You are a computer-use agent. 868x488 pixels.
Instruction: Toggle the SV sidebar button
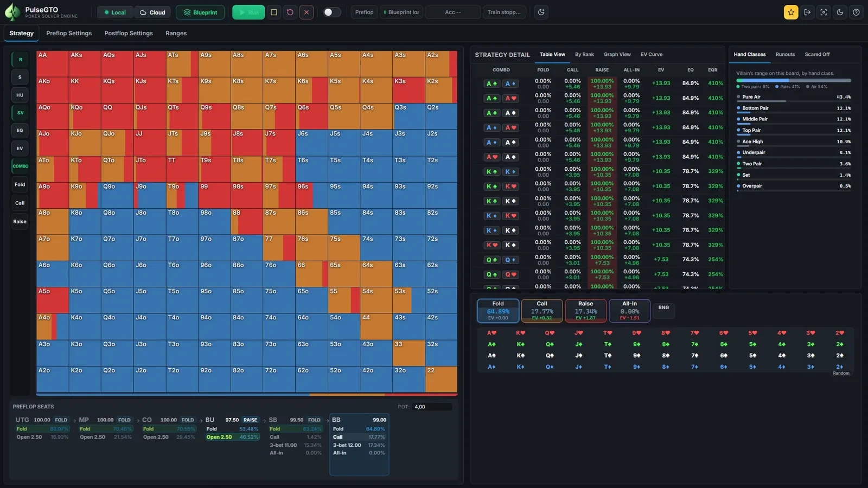click(x=20, y=113)
